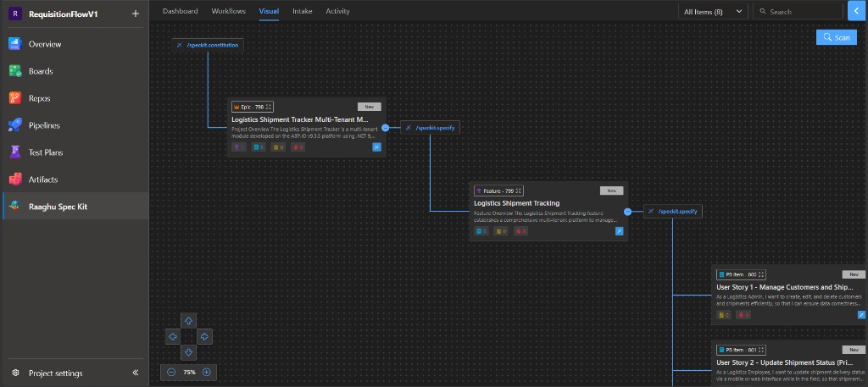Click red bug count chip on Feature card
868x387 pixels.
click(521, 231)
